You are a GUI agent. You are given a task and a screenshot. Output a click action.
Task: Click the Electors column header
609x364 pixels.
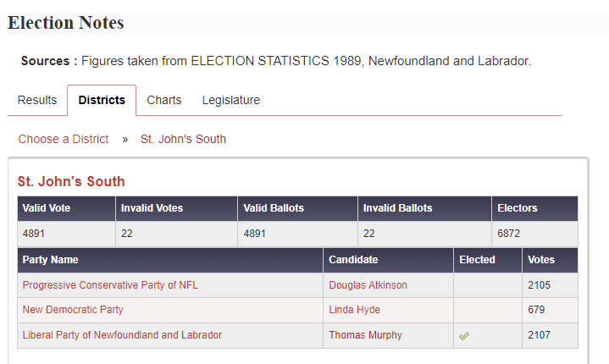[x=534, y=208]
